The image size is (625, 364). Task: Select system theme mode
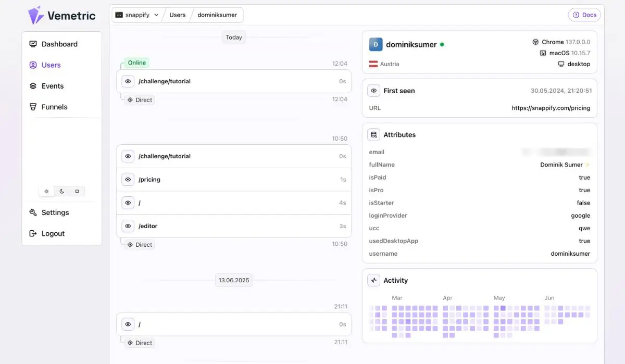(x=77, y=192)
